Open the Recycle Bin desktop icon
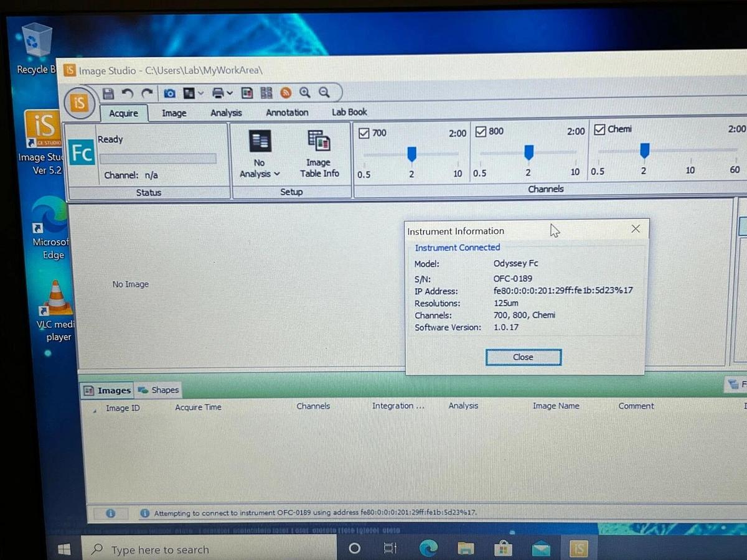Screen dimensions: 747x560 36,49
